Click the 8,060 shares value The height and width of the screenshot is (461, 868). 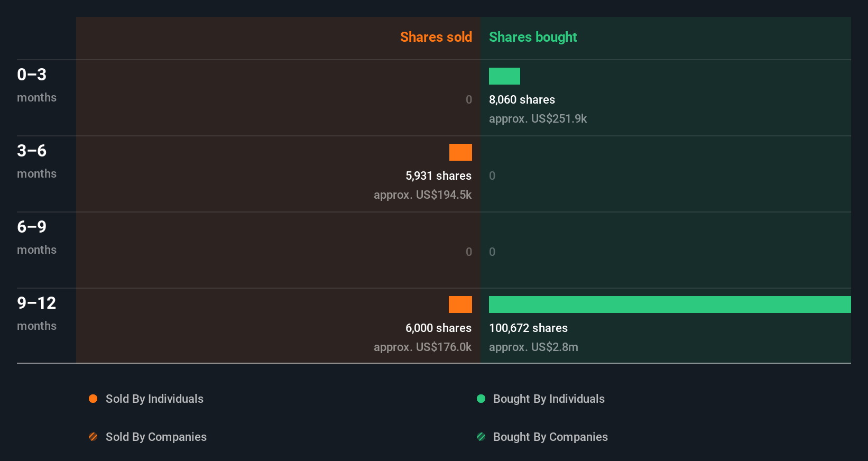(x=522, y=99)
